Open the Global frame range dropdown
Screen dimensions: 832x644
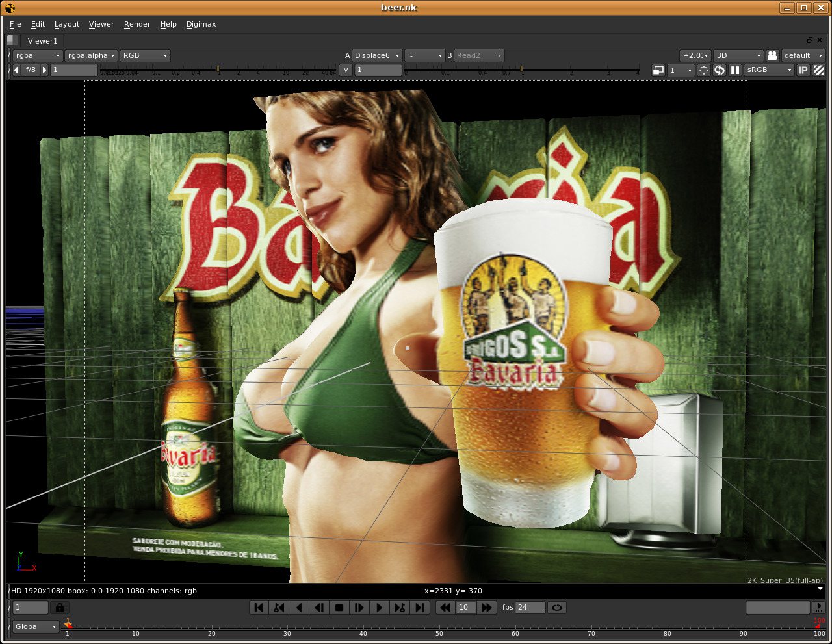click(x=36, y=626)
